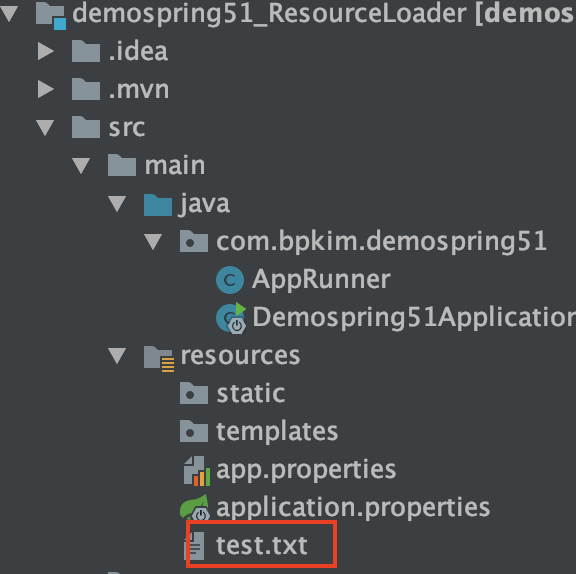Image resolution: width=576 pixels, height=574 pixels.
Task: Collapse the src folder arrow
Action: coord(45,127)
